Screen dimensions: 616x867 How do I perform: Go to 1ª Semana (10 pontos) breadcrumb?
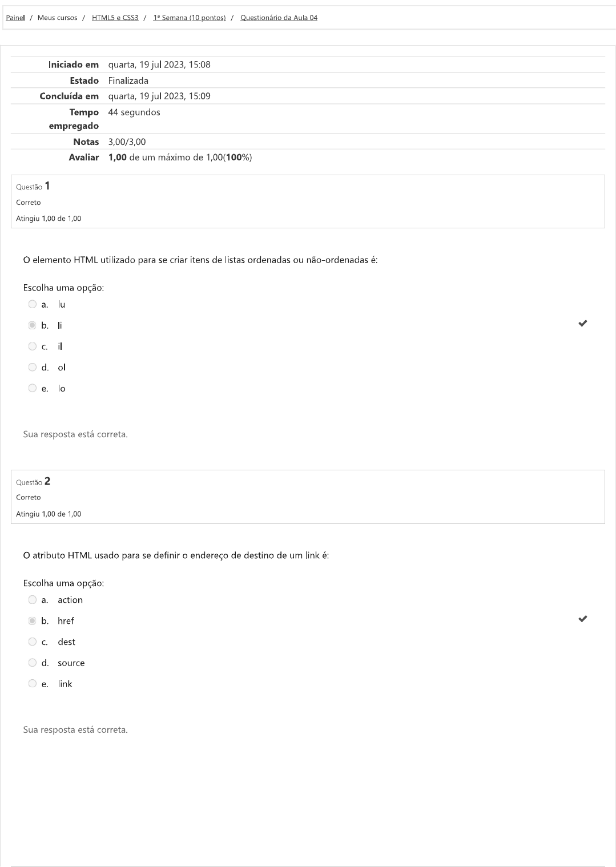coord(189,18)
